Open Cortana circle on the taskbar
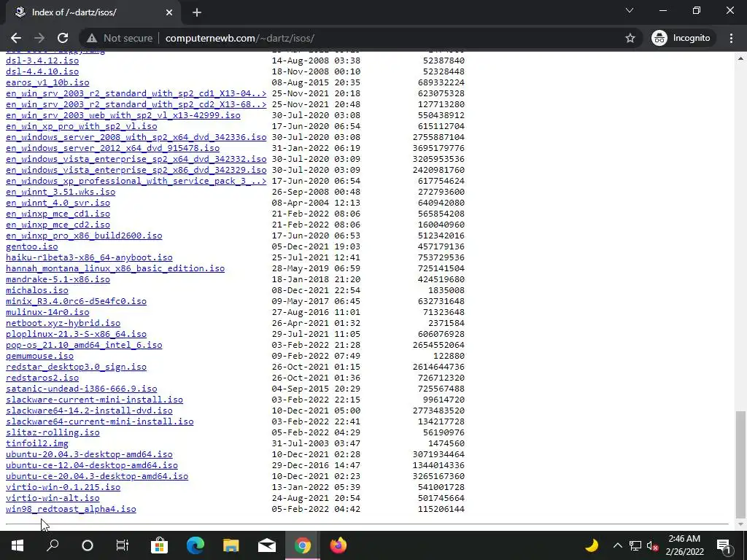This screenshot has height=560, width=747. click(88, 545)
